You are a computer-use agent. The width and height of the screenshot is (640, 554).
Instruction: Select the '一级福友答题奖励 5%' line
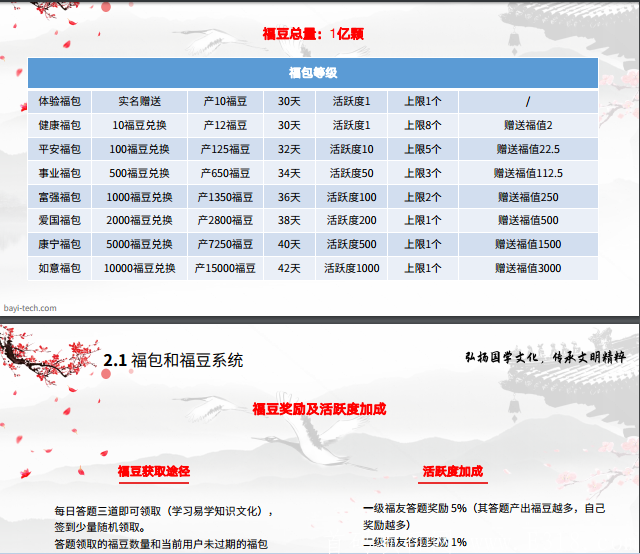(484, 509)
